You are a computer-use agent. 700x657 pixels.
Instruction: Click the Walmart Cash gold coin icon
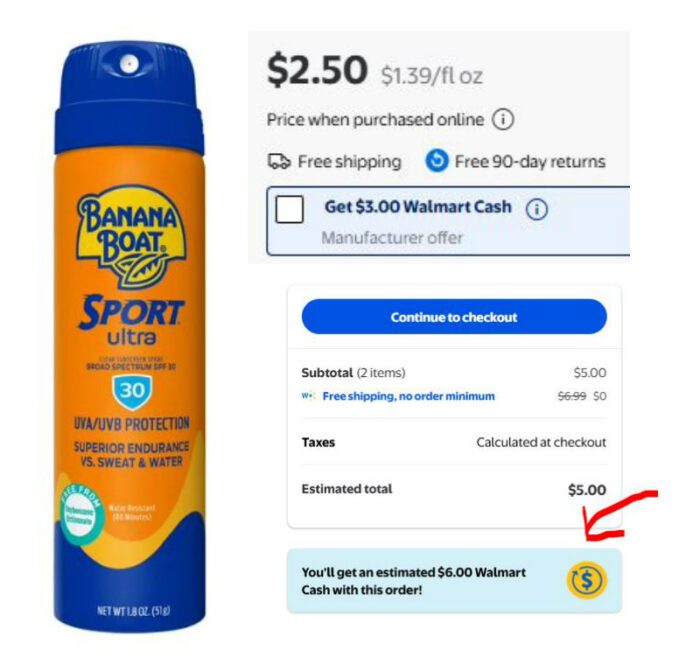(587, 580)
